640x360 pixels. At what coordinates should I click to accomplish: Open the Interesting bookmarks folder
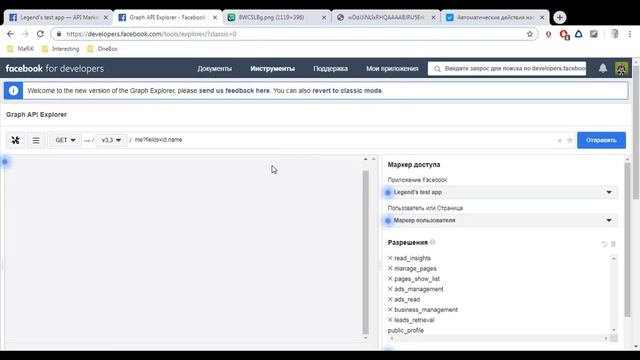click(60, 49)
